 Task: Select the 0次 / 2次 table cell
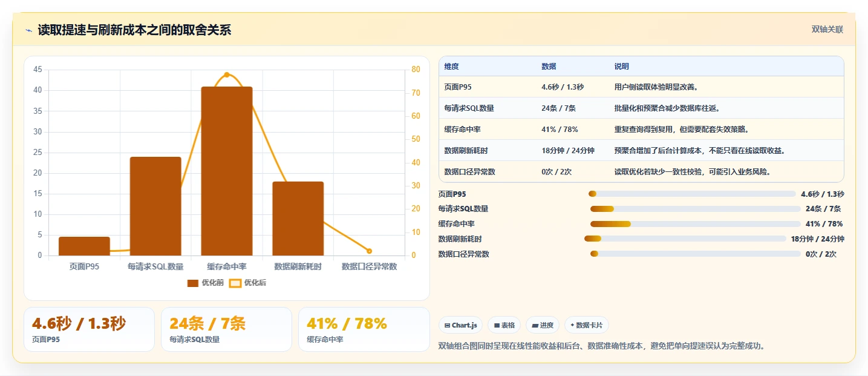pyautogui.click(x=556, y=172)
